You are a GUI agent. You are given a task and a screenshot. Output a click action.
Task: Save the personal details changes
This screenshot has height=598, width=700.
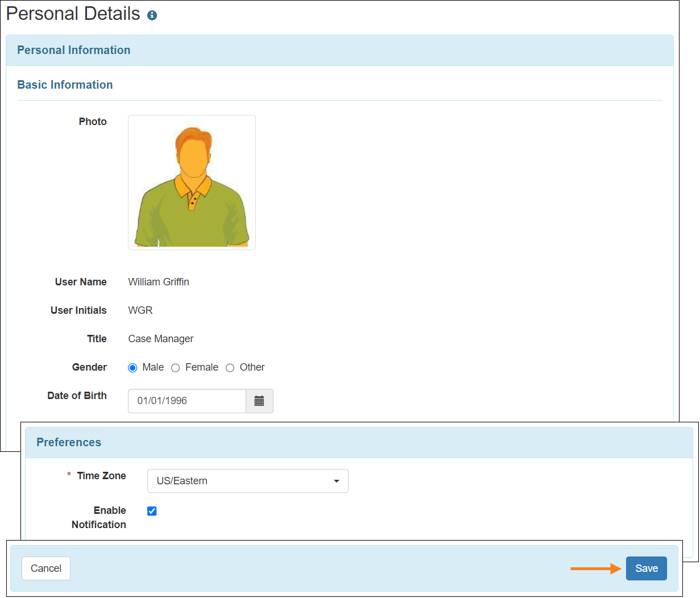[x=646, y=568]
